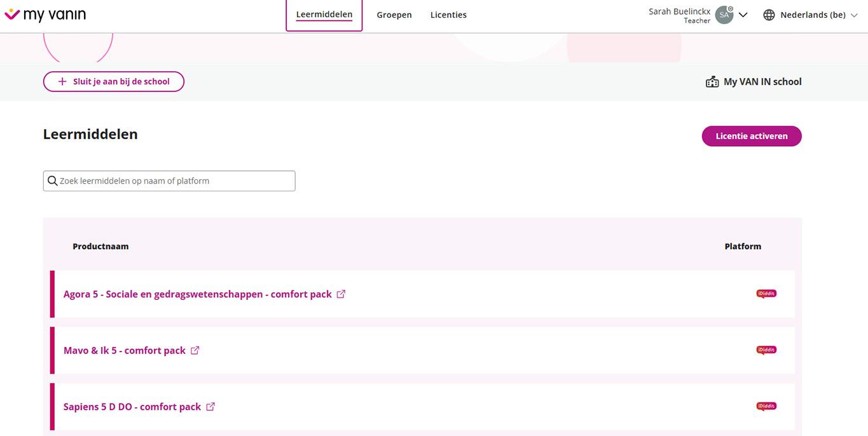Click external link icon next to Sapiens 5 D DO

[210, 407]
